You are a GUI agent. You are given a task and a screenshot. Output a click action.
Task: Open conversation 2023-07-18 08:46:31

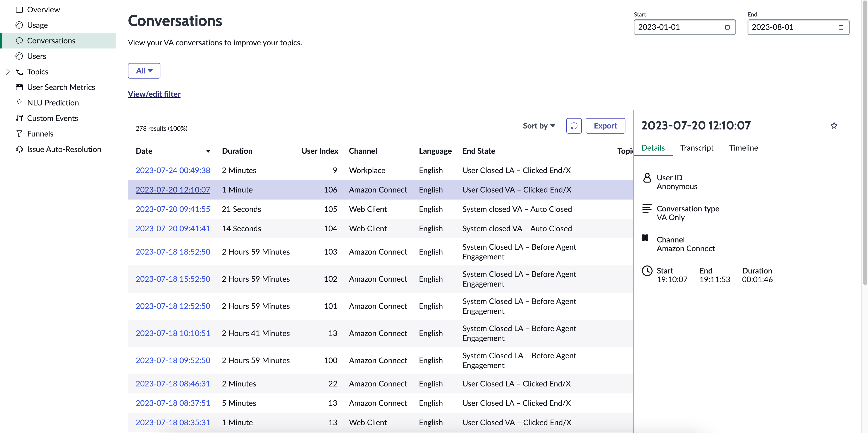[x=173, y=384]
